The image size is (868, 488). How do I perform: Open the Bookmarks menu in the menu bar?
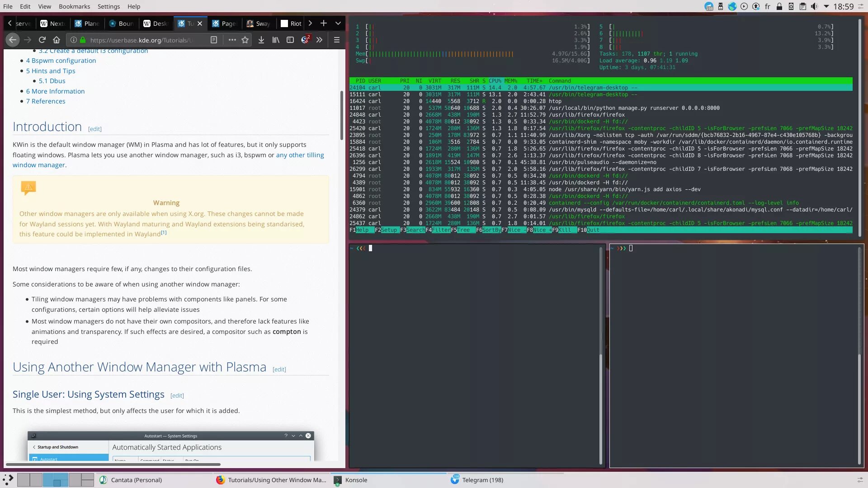(x=74, y=6)
